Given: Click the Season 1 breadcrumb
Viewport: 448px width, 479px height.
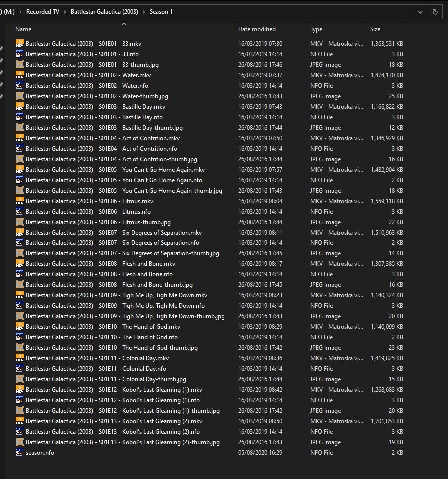Looking at the screenshot, I should coord(161,12).
